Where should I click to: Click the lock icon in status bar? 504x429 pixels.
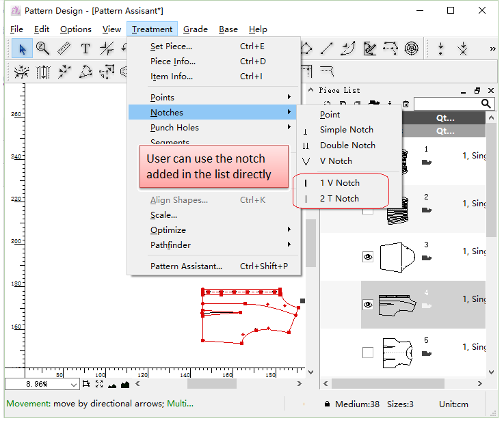pyautogui.click(x=328, y=404)
